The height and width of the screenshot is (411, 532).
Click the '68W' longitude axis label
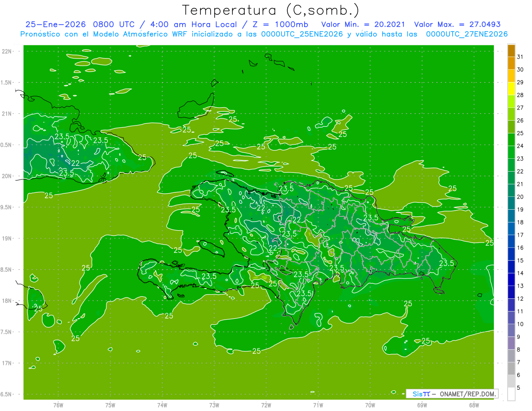click(474, 405)
